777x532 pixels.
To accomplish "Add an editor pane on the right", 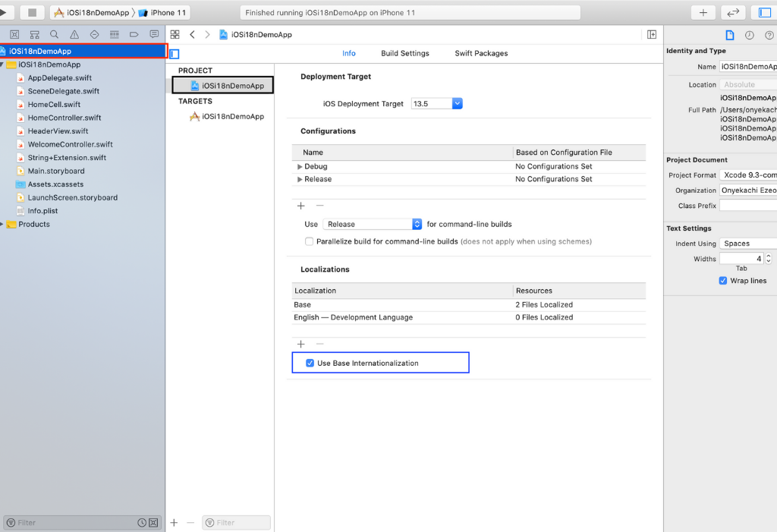I will point(652,34).
